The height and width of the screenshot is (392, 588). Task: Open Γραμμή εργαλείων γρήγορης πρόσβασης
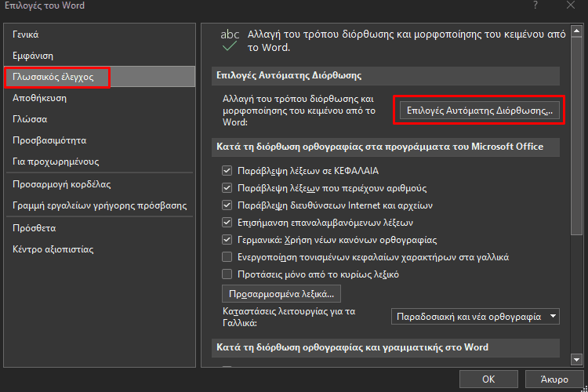coord(100,205)
